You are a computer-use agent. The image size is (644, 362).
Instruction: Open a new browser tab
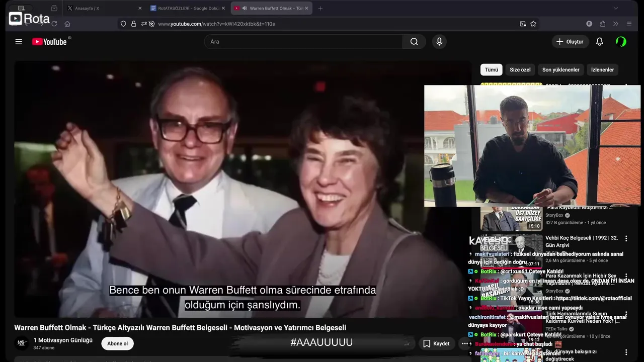(320, 8)
